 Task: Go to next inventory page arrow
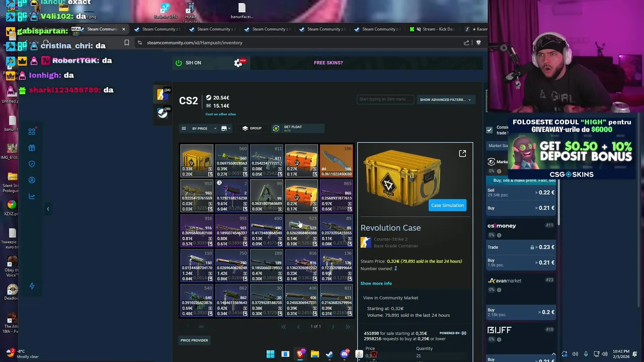pos(333,327)
